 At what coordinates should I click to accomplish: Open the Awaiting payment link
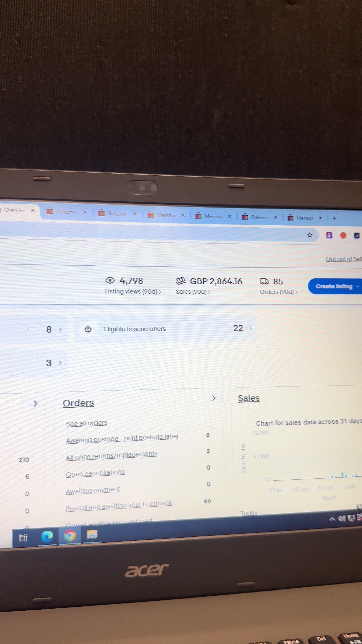[x=93, y=490]
